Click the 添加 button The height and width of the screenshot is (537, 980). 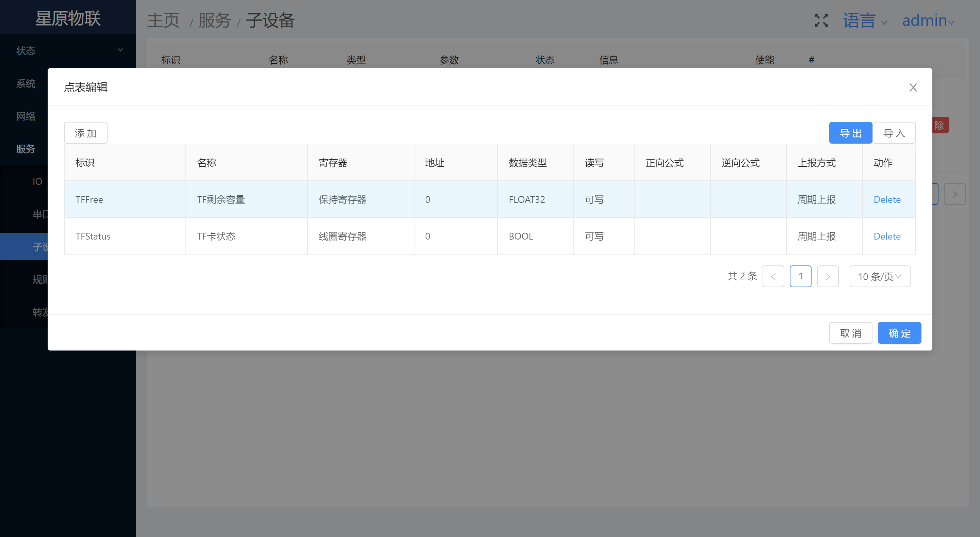[86, 133]
